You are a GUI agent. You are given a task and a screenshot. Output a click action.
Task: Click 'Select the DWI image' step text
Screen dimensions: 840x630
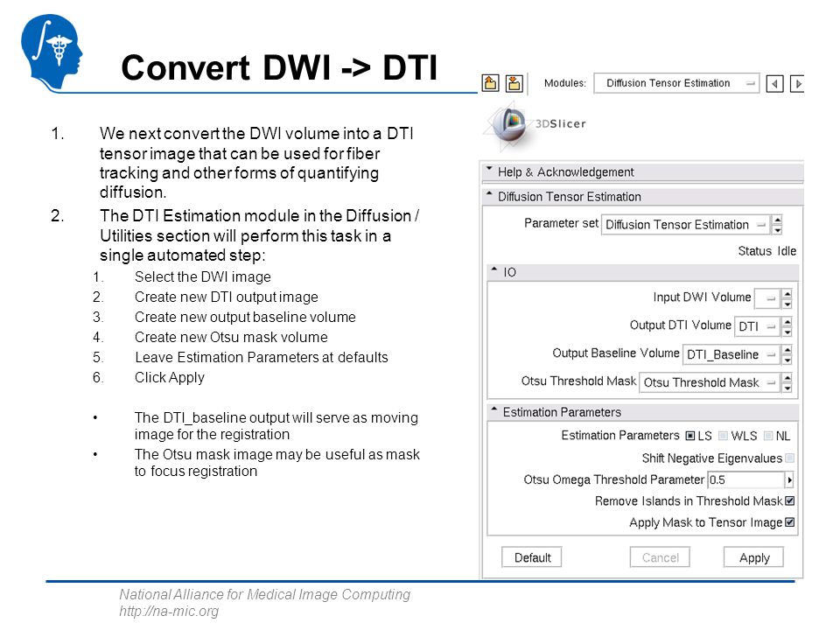pos(202,277)
